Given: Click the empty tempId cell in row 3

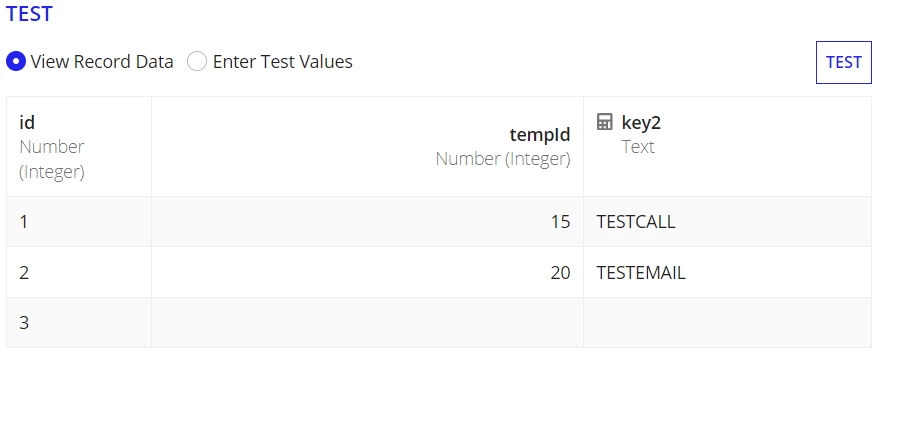Looking at the screenshot, I should [x=368, y=323].
